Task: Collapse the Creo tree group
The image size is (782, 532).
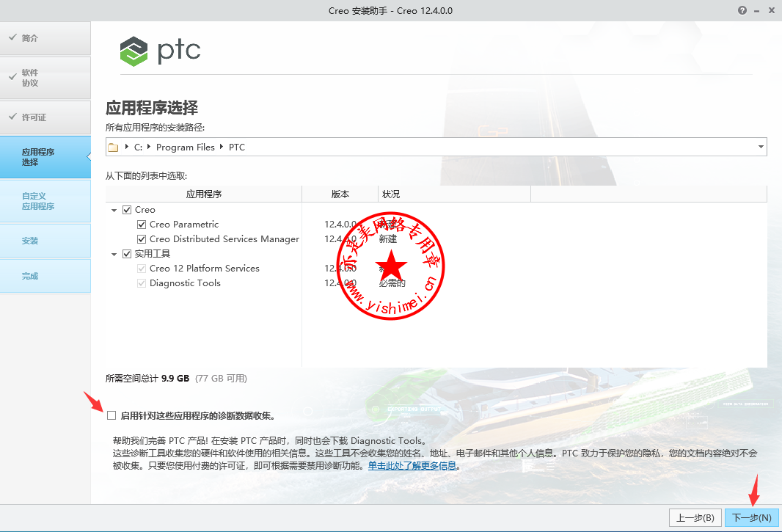Action: point(114,210)
